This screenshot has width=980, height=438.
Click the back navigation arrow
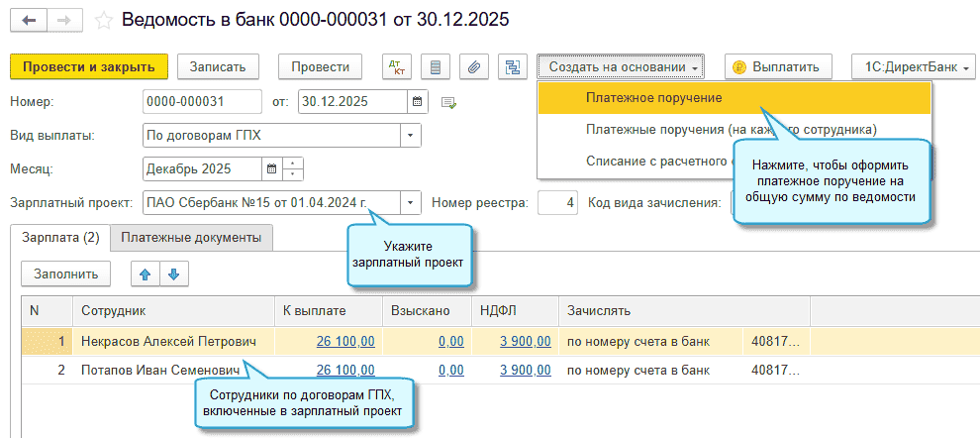pyautogui.click(x=28, y=19)
